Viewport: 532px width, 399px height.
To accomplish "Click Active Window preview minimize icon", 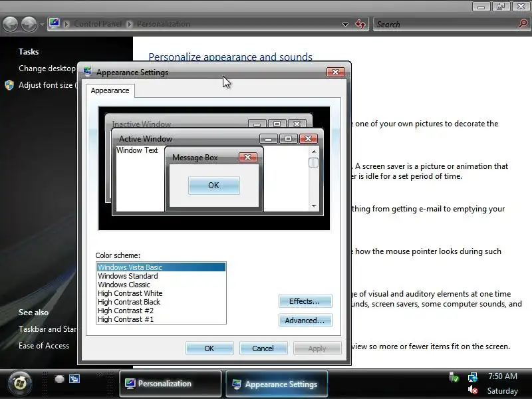I will (x=269, y=138).
